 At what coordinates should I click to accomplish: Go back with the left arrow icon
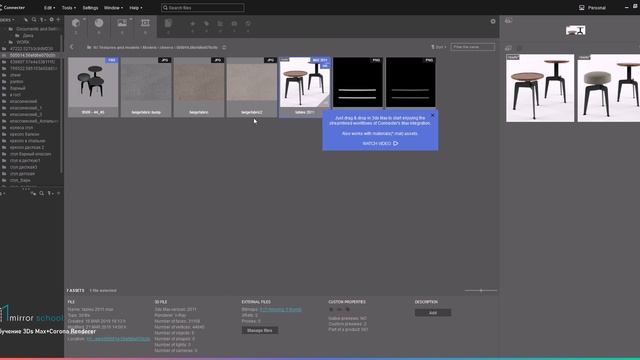click(x=72, y=47)
